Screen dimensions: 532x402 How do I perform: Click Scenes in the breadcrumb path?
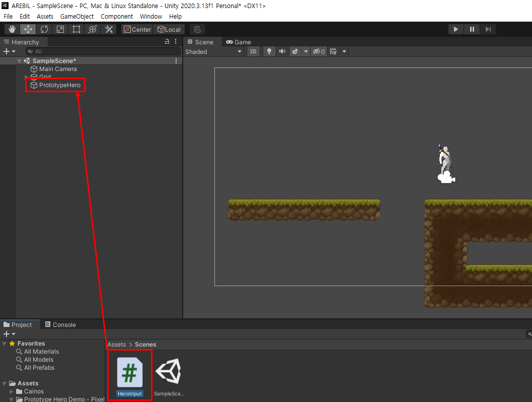(145, 344)
